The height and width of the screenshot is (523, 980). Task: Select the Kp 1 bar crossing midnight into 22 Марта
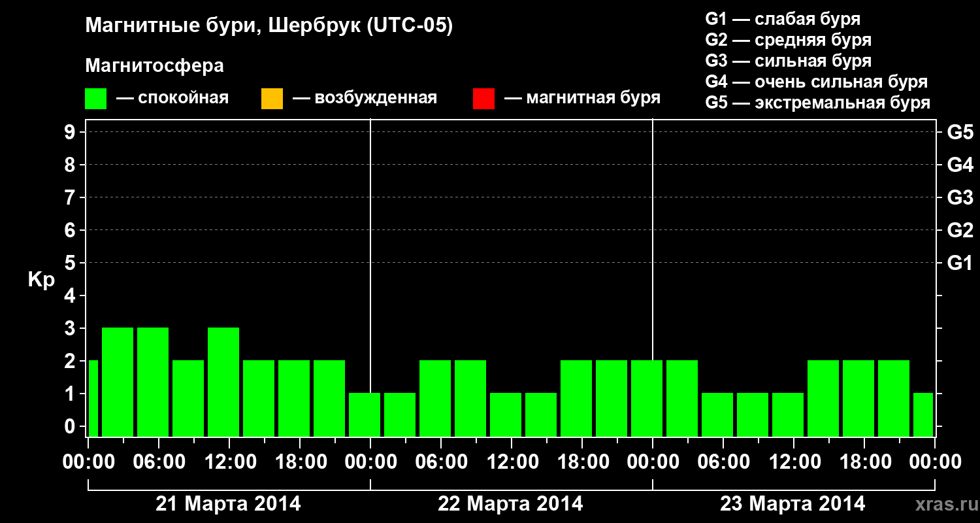point(365,414)
